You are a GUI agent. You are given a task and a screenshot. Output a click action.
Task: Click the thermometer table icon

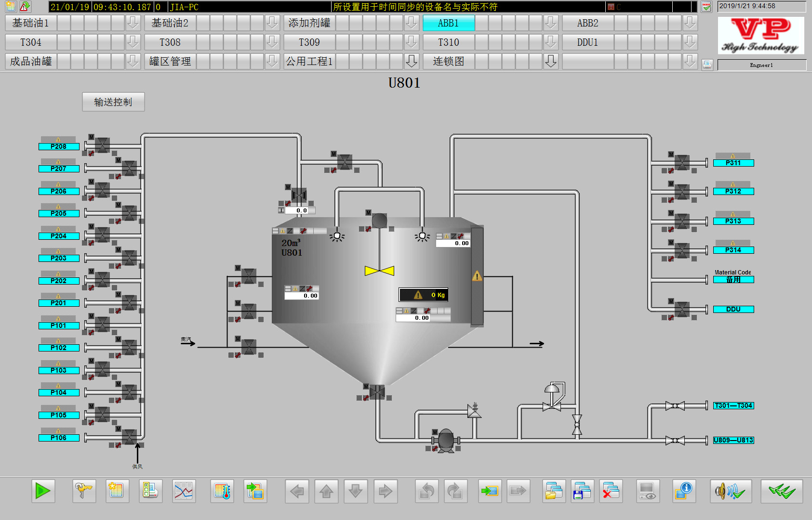tap(222, 491)
